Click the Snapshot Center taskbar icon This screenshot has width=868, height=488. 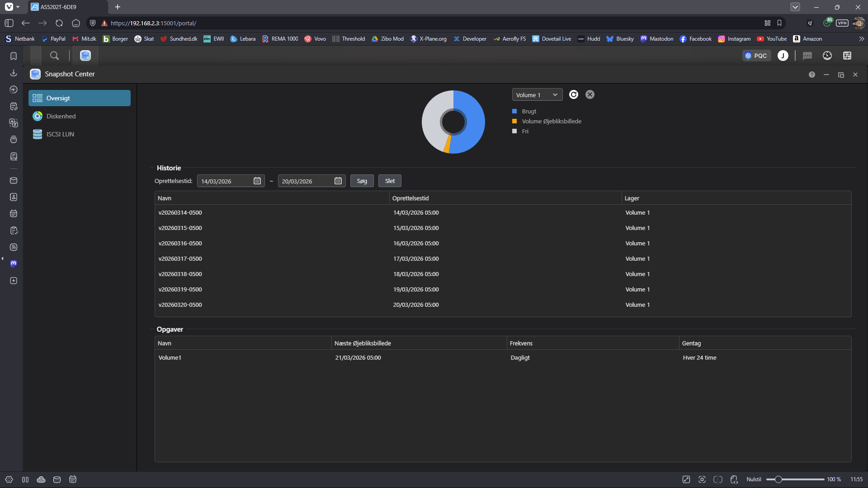pyautogui.click(x=85, y=56)
